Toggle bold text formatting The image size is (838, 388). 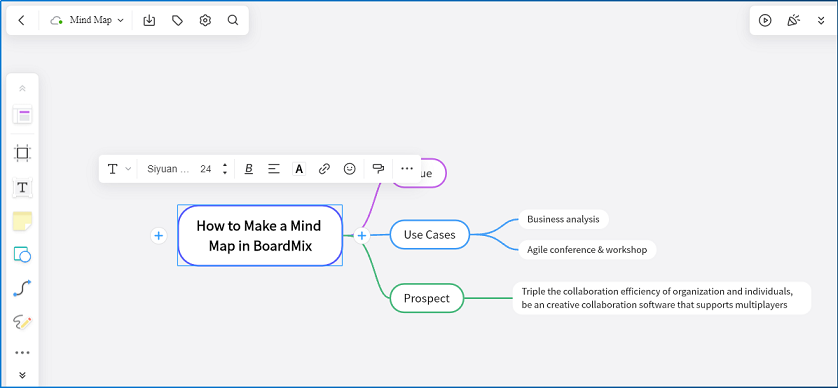pyautogui.click(x=249, y=169)
